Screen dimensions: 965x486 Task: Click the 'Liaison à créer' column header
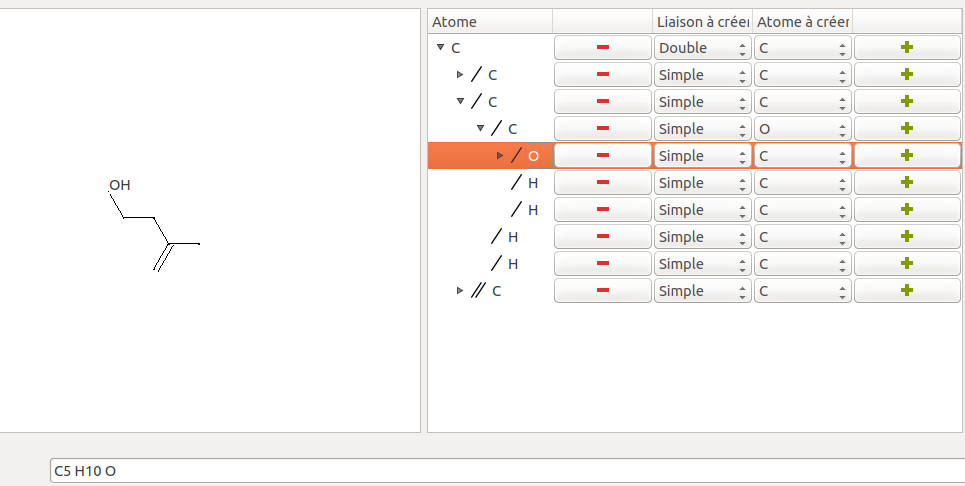click(702, 22)
